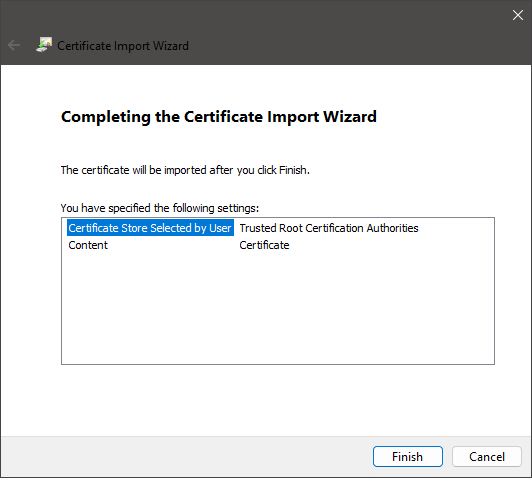Screen dimensions: 532x478
Task: Cancel the certificate import
Action: 487,456
